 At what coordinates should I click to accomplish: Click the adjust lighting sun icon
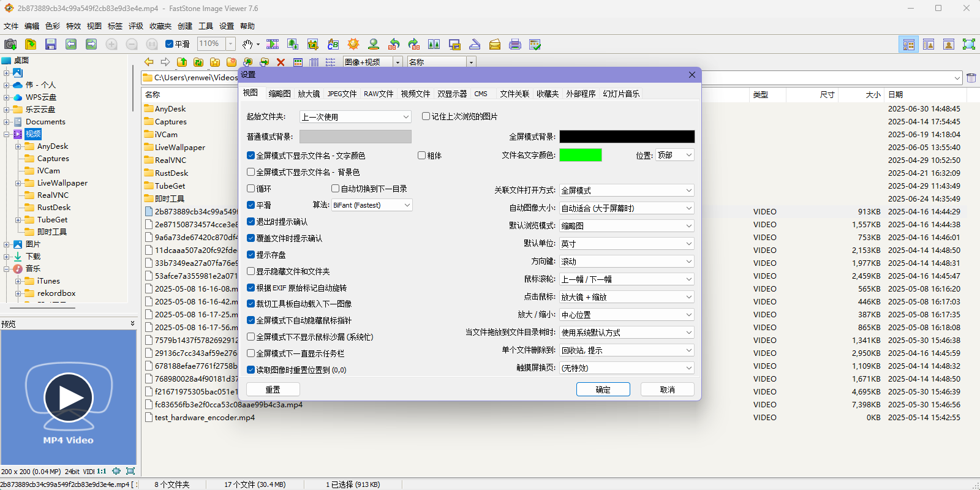(x=353, y=44)
